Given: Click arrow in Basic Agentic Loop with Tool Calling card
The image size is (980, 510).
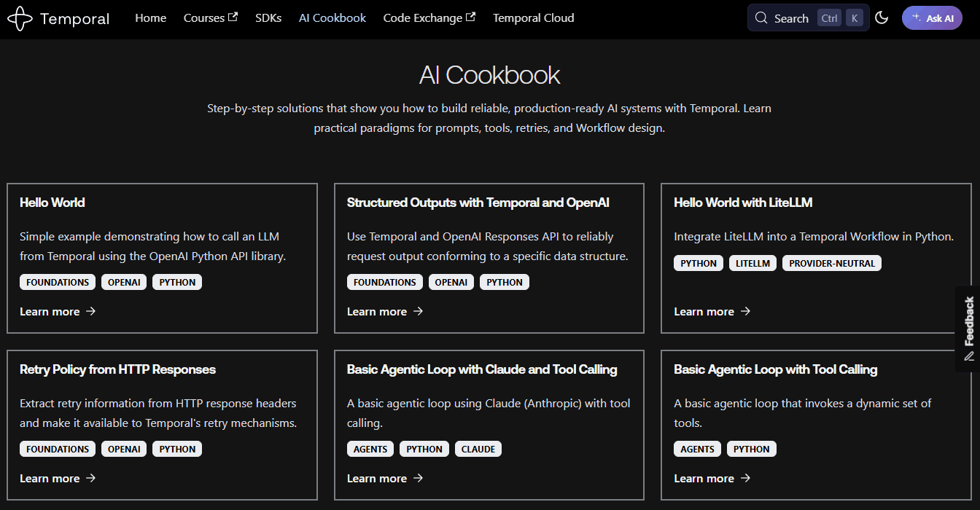Looking at the screenshot, I should [x=745, y=478].
